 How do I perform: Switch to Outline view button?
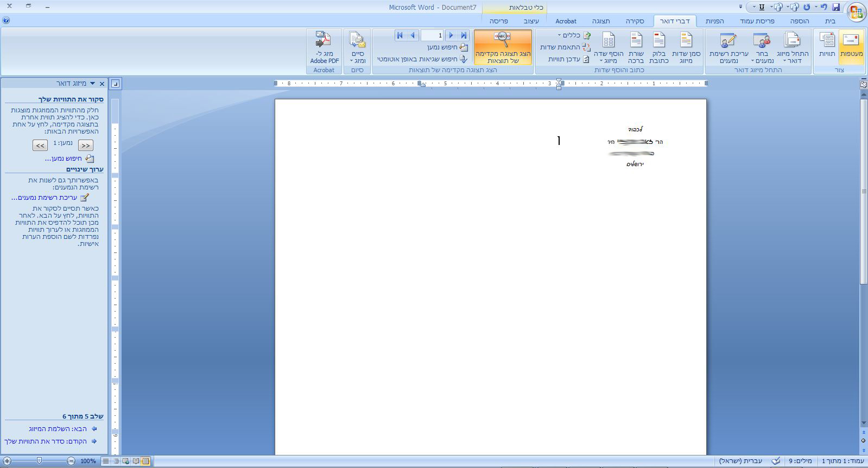click(116, 461)
